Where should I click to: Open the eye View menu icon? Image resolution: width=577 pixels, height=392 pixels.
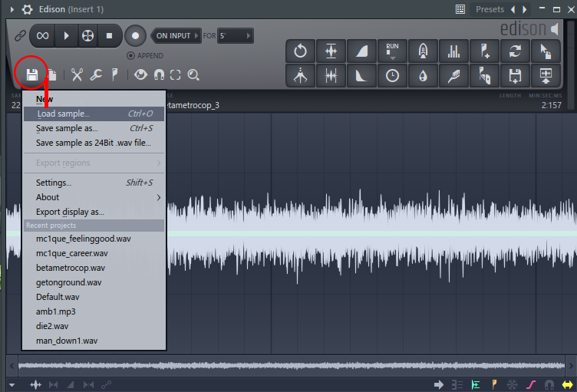140,74
